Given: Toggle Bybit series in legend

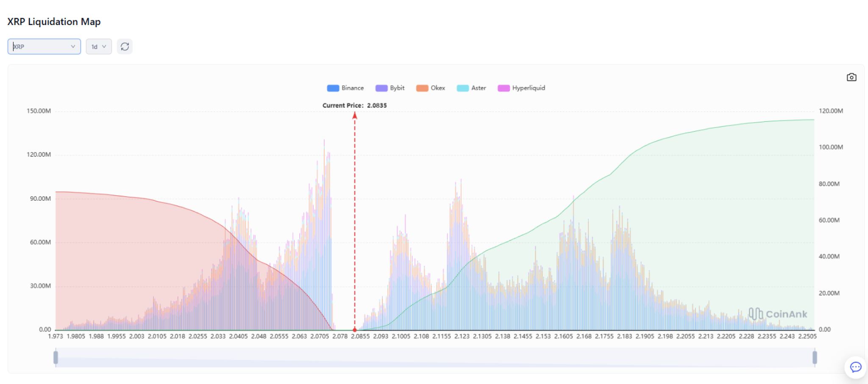Looking at the screenshot, I should 390,88.
